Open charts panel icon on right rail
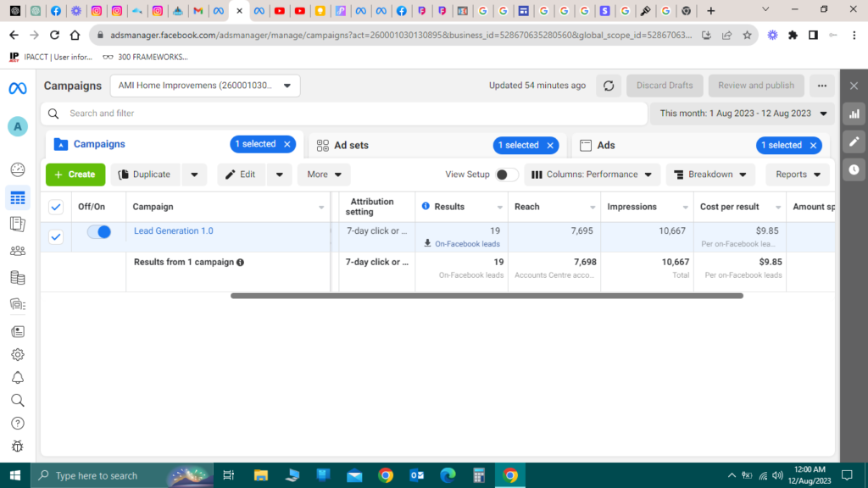Screen dimensions: 868x488 click(x=854, y=114)
